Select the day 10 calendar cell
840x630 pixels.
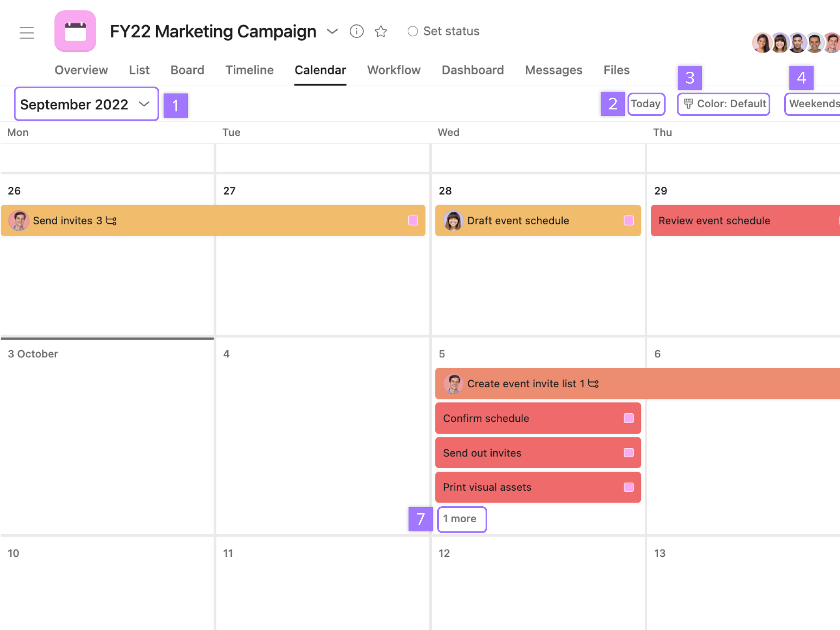click(107, 584)
